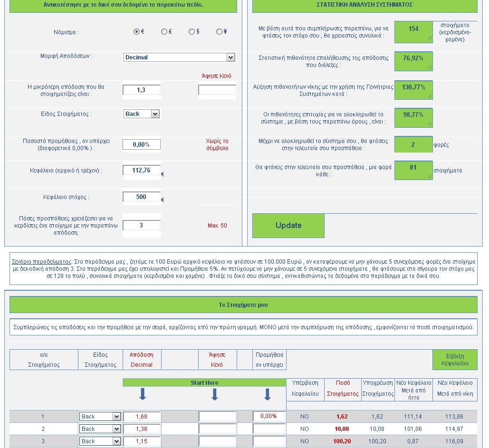Click the result box showing 2 φορές

413,144
